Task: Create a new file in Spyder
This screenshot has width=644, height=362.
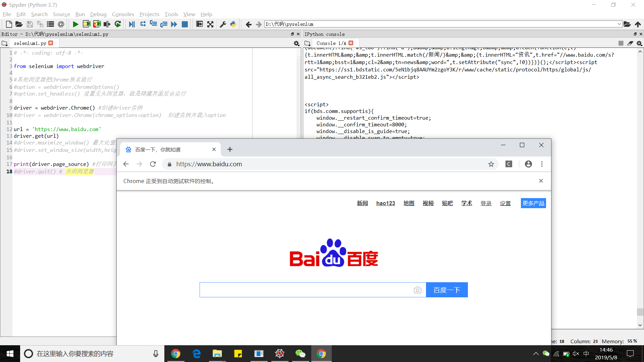Action: click(9, 24)
